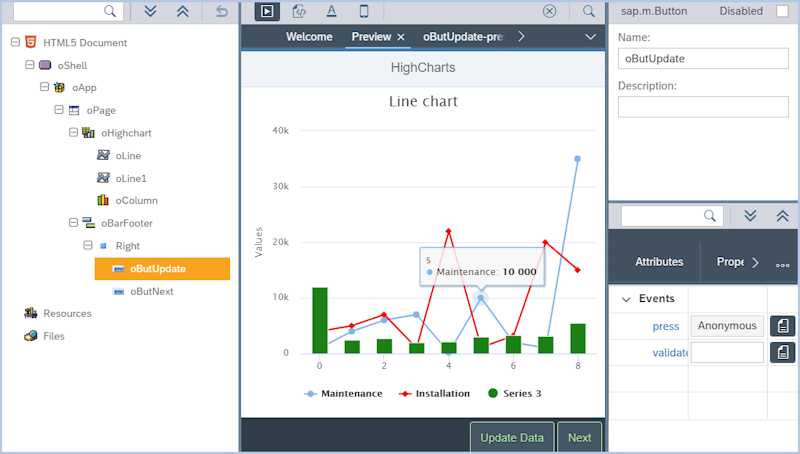Screen dimensions: 800x454
Task: Open the tab list dropdown chevron
Action: pyautogui.click(x=590, y=37)
